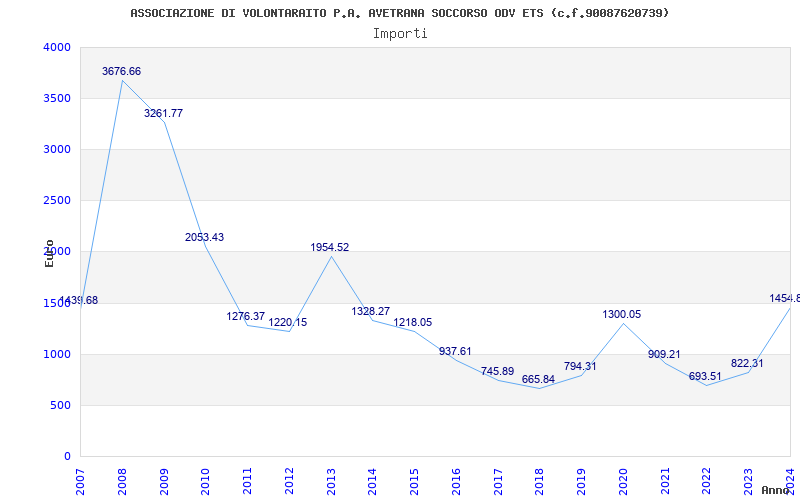Click the 1276.37 data label
Screen dimensions: 800x500
tap(246, 316)
